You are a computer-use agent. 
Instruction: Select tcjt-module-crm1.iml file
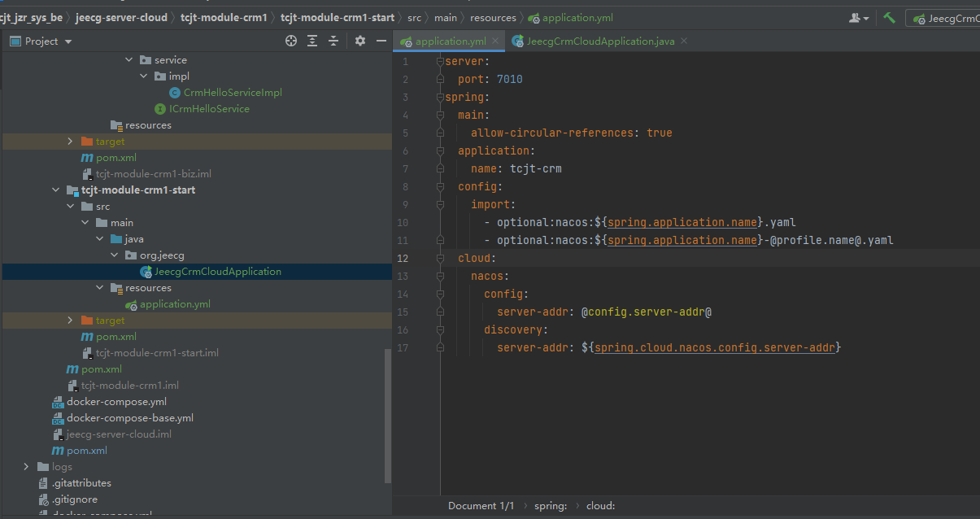(130, 385)
